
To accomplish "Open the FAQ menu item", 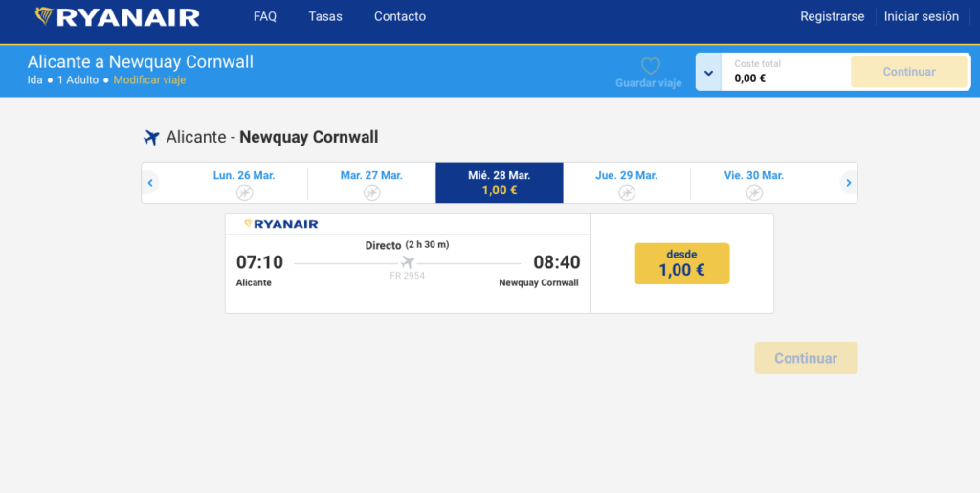I will tap(265, 16).
